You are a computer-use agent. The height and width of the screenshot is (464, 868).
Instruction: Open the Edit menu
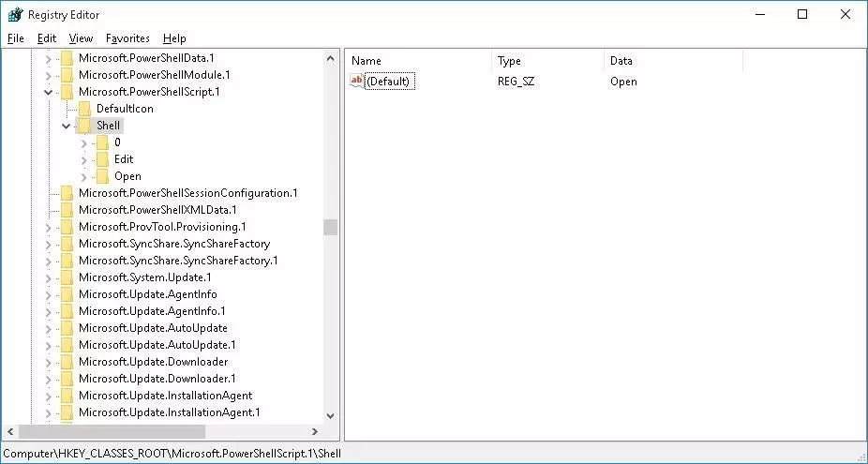47,38
